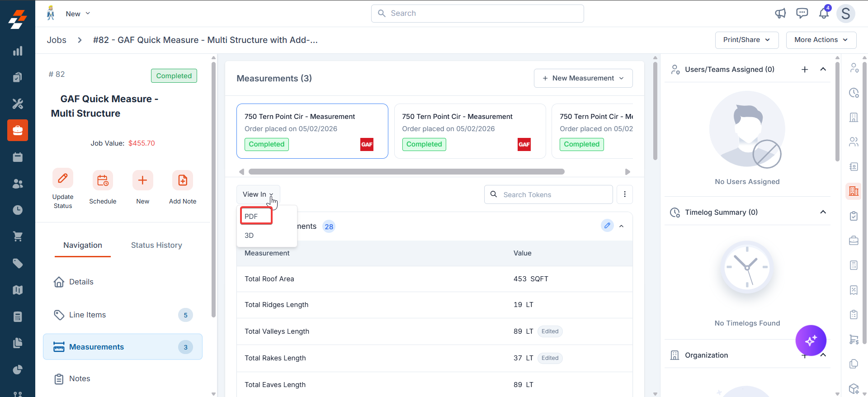Open the briefcase icon in right rail
The height and width of the screenshot is (397, 868).
(x=854, y=240)
